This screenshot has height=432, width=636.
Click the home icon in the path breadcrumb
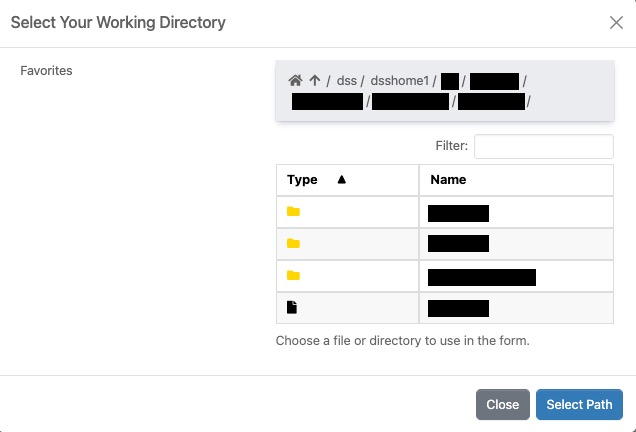coord(295,80)
